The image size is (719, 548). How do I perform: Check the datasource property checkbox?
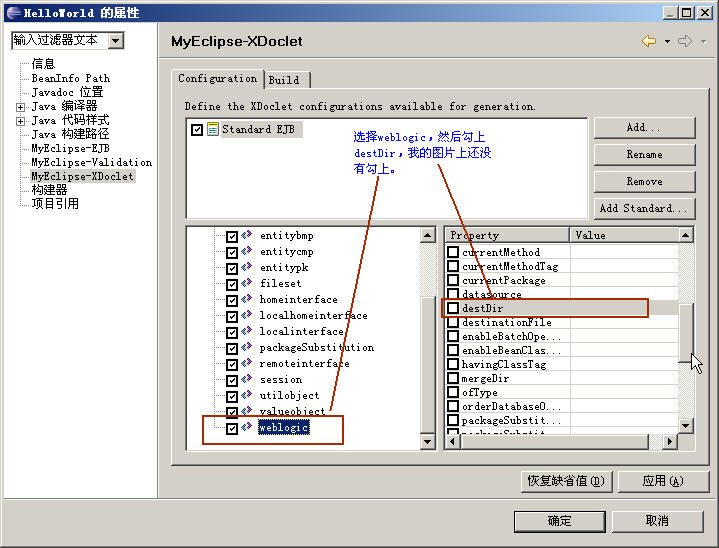coord(453,293)
